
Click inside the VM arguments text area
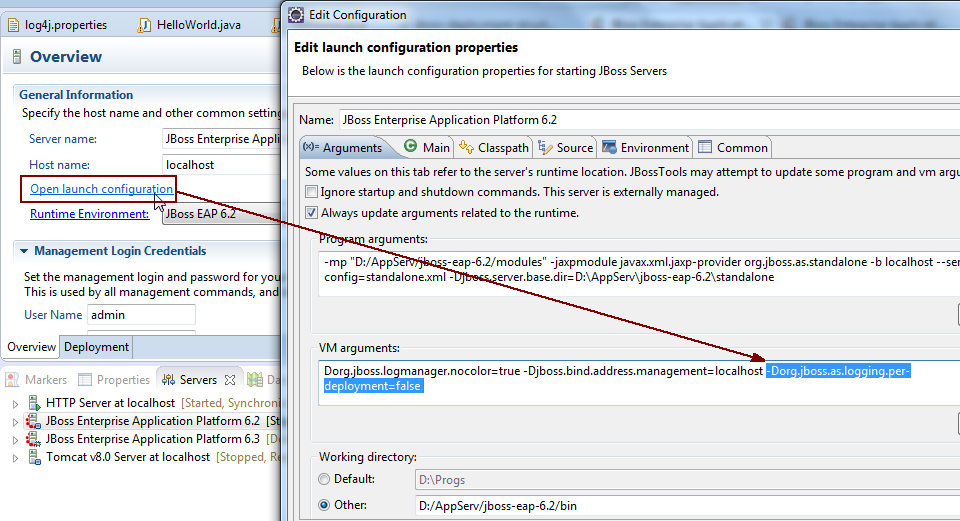[639, 383]
